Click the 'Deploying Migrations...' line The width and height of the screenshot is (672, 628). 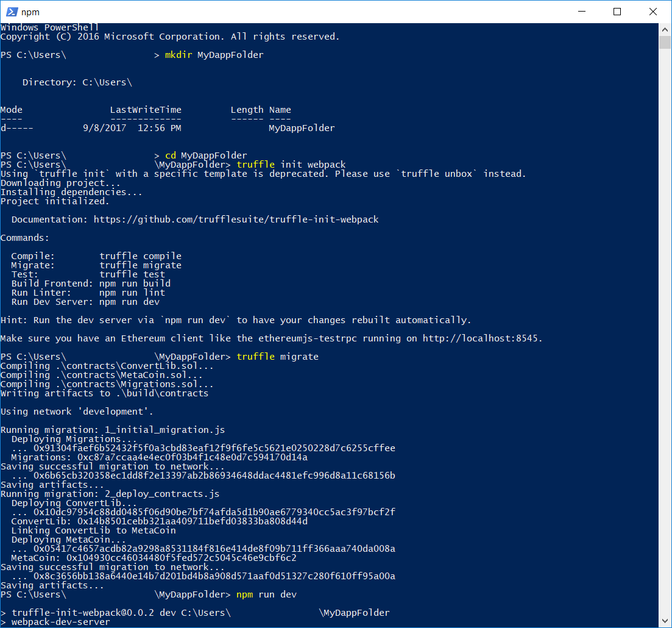[x=74, y=439]
